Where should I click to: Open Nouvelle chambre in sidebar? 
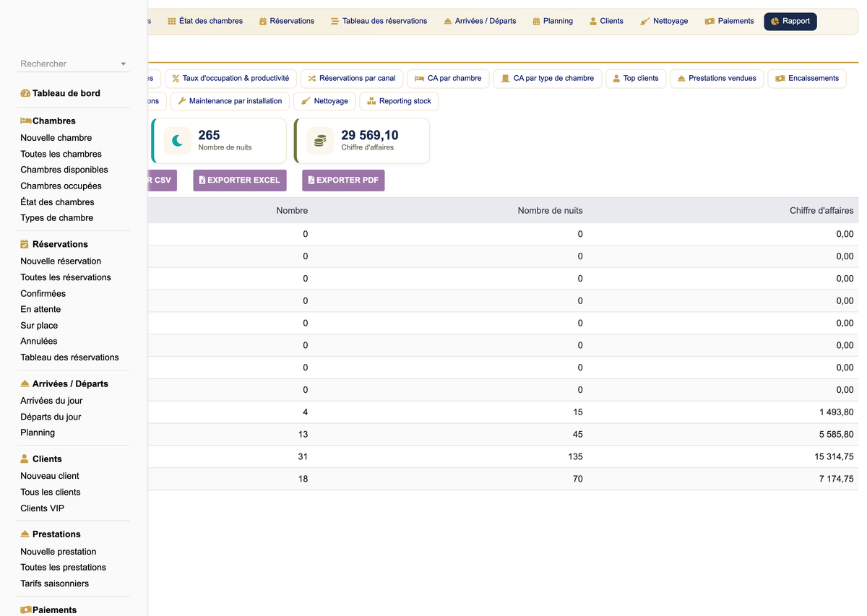point(56,138)
